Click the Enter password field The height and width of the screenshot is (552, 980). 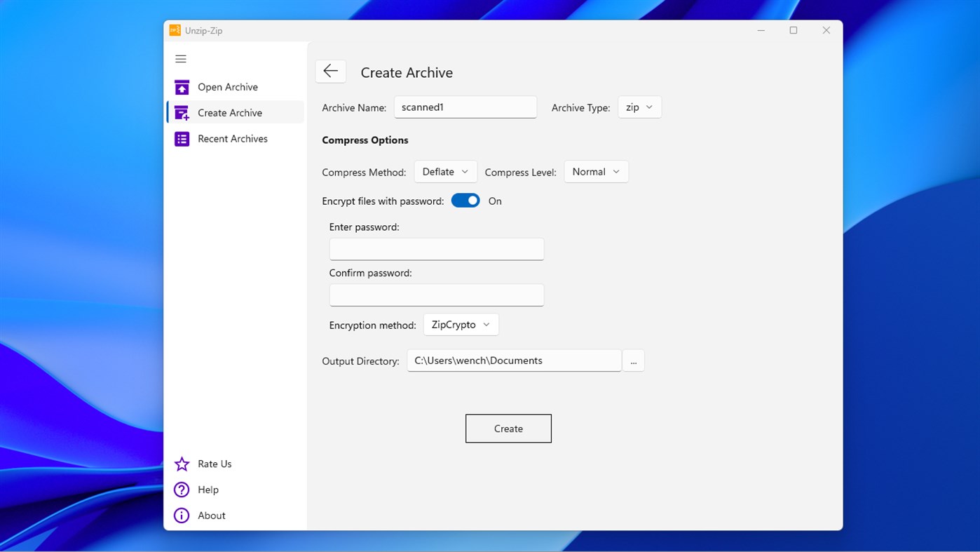click(x=436, y=249)
